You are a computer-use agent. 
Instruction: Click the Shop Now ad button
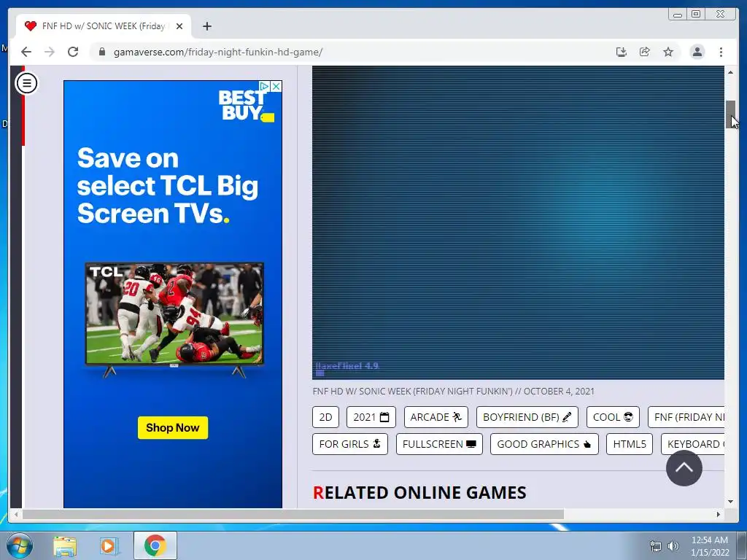pyautogui.click(x=172, y=427)
